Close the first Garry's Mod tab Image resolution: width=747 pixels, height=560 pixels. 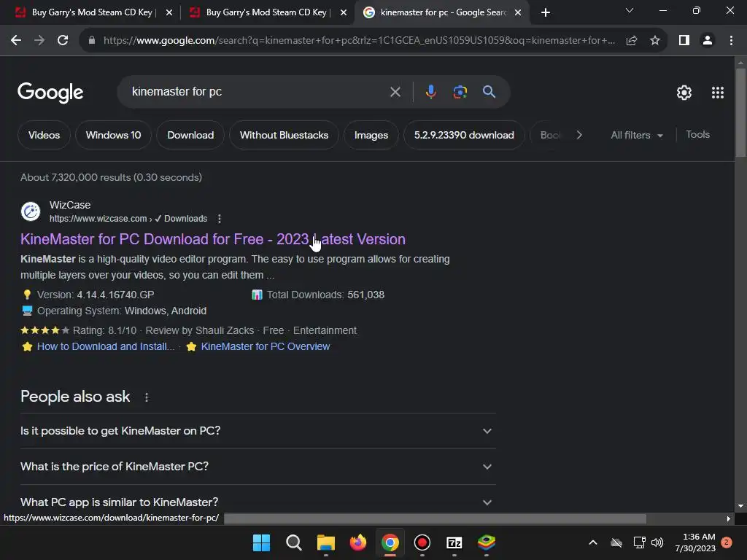[169, 12]
